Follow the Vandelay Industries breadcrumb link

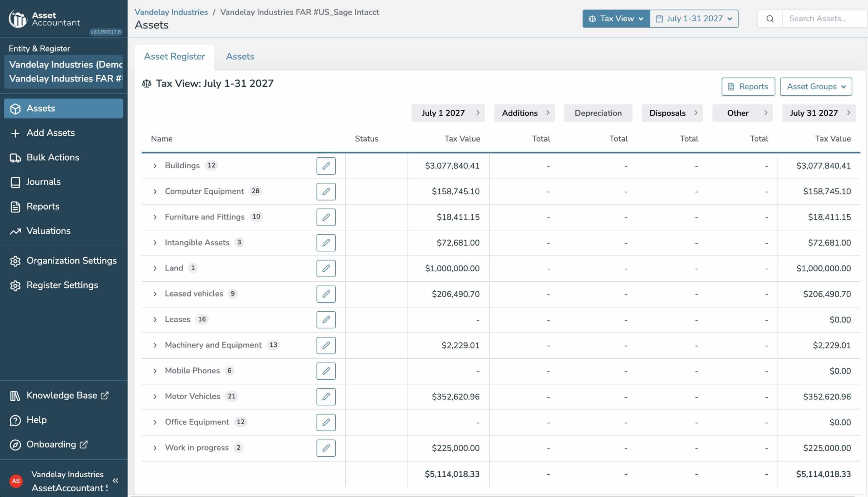[x=171, y=12]
